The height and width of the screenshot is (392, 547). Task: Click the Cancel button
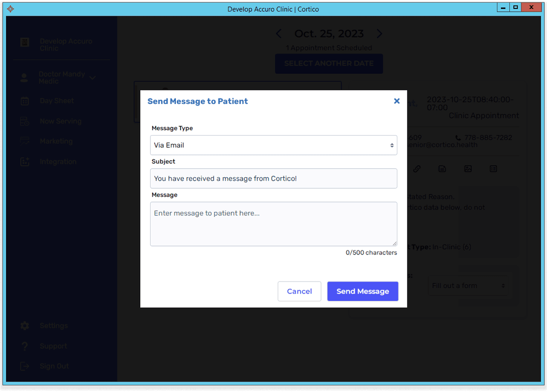(x=299, y=291)
